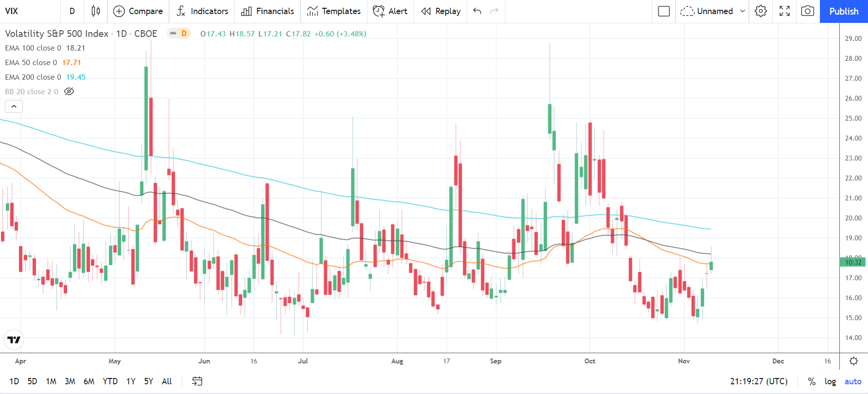Open the indicator Templates menu
868x394 pixels.
334,11
